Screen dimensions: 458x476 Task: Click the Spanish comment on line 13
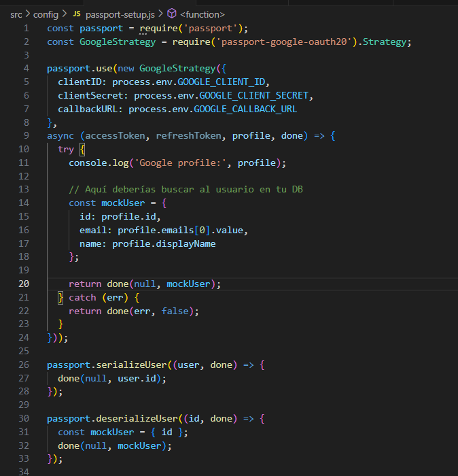pyautogui.click(x=186, y=190)
